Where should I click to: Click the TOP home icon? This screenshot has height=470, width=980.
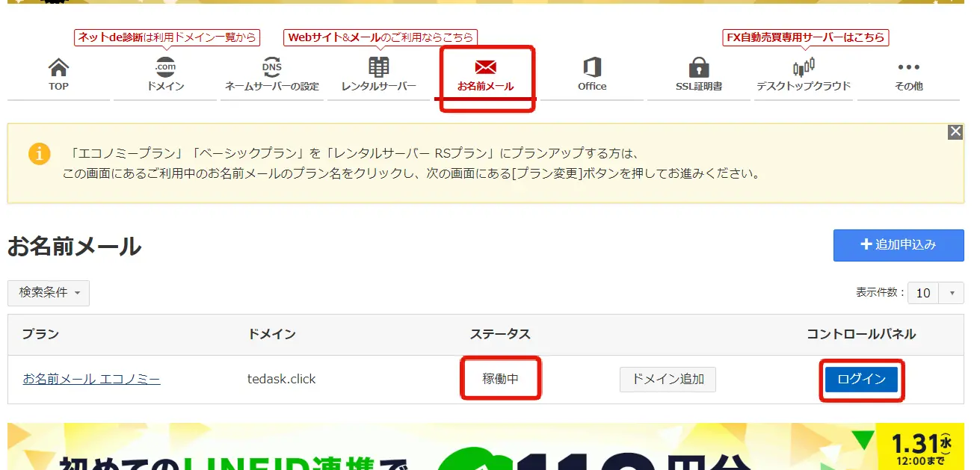pos(58,68)
